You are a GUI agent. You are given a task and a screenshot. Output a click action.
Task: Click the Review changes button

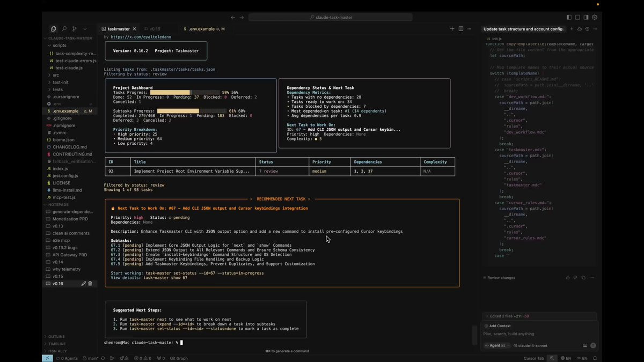pyautogui.click(x=500, y=278)
